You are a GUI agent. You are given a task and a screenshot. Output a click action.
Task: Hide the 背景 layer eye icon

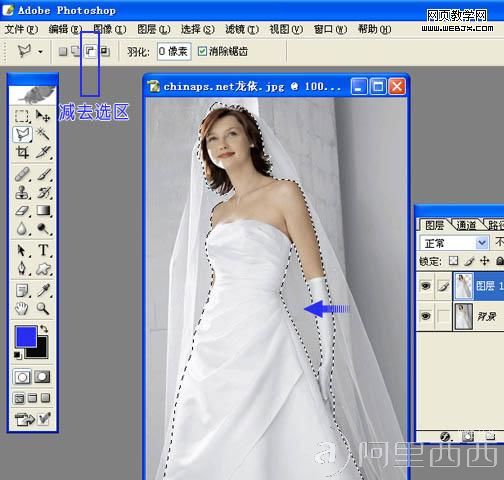pos(425,315)
